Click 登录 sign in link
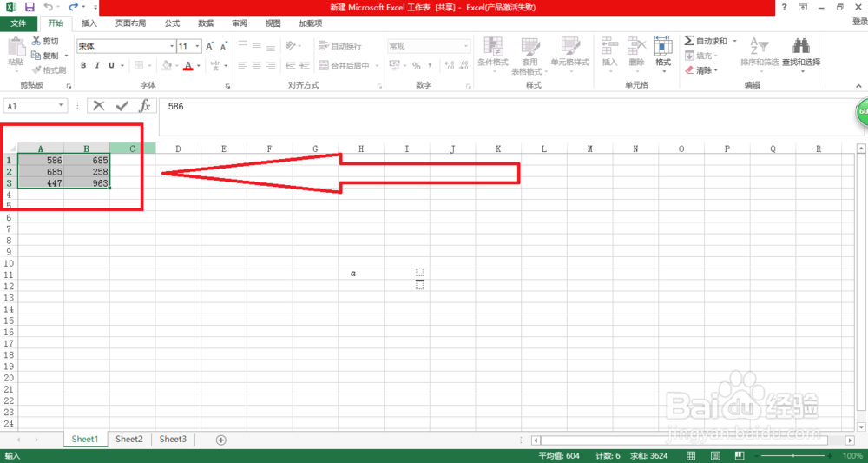This screenshot has height=463, width=868. 859,22
